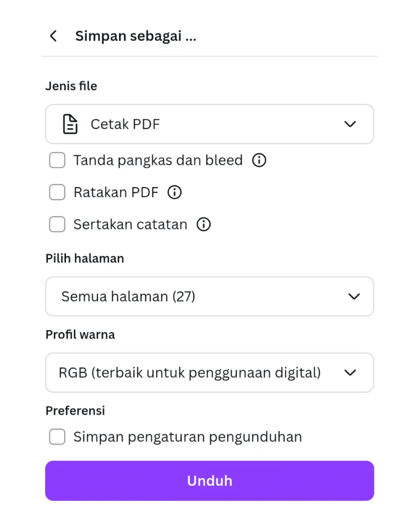Enable the Tanda pangkas dan bleed checkbox

pos(57,160)
